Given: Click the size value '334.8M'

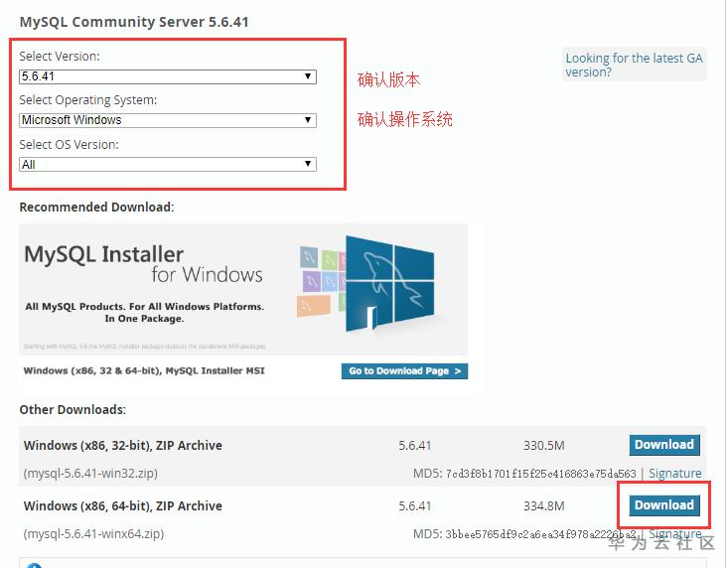Looking at the screenshot, I should click(543, 505).
